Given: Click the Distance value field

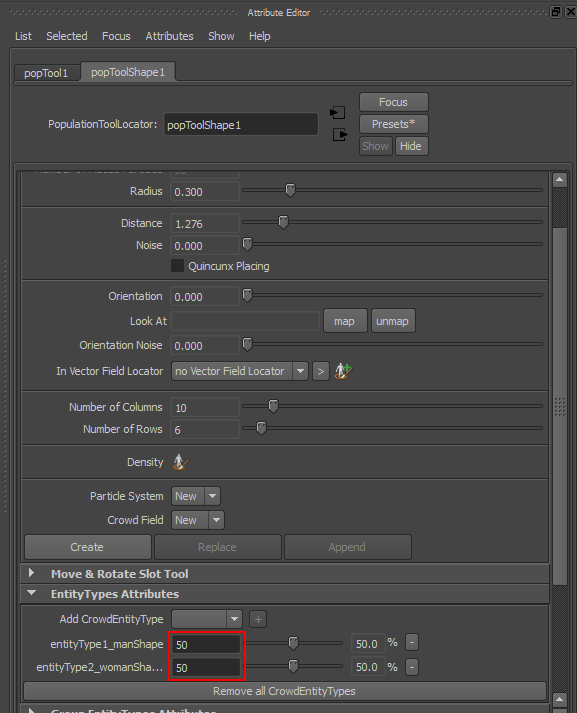Looking at the screenshot, I should [205, 224].
